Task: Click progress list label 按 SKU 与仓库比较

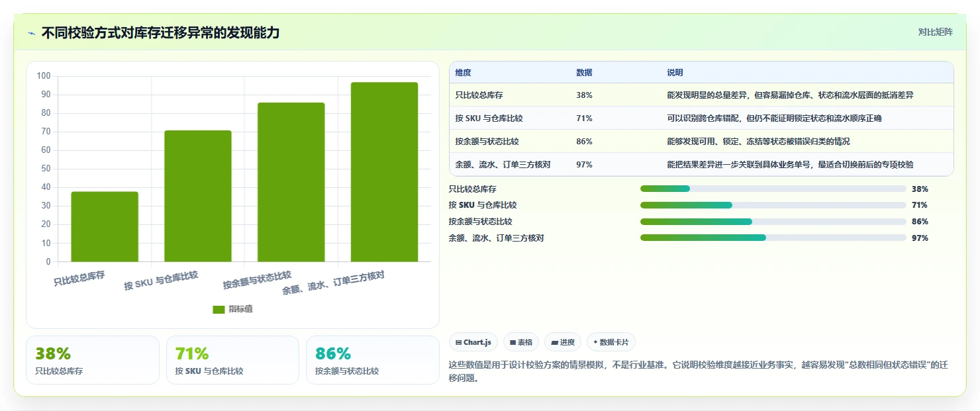Action: pos(482,205)
